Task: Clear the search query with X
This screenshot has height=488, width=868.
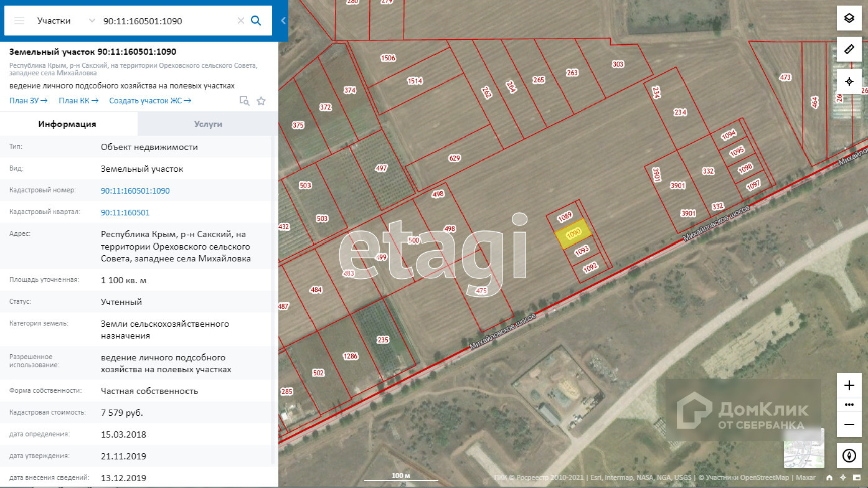Action: [x=241, y=21]
